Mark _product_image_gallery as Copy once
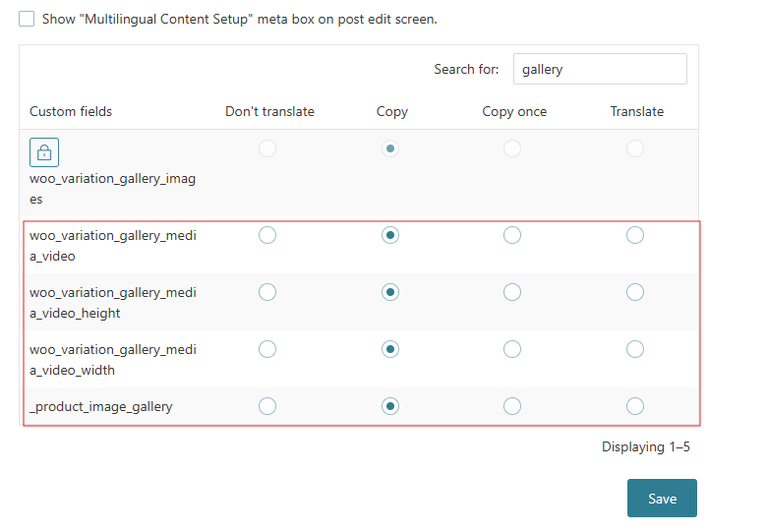This screenshot has height=532, width=767. click(512, 406)
